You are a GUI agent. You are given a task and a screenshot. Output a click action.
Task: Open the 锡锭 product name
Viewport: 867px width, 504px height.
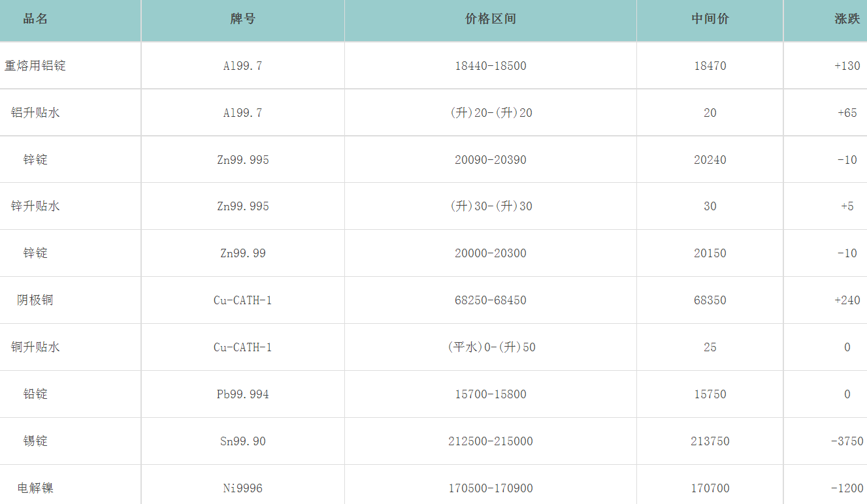click(x=35, y=441)
